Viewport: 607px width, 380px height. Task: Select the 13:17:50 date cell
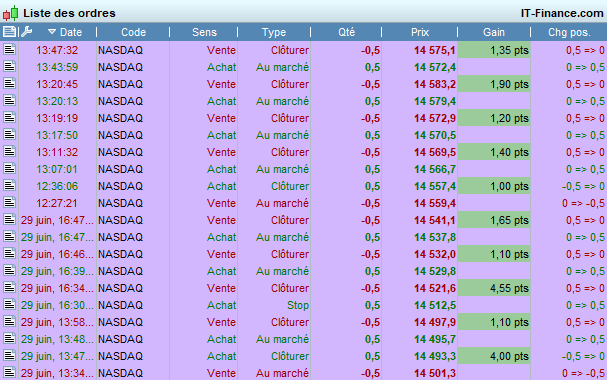[x=57, y=135]
